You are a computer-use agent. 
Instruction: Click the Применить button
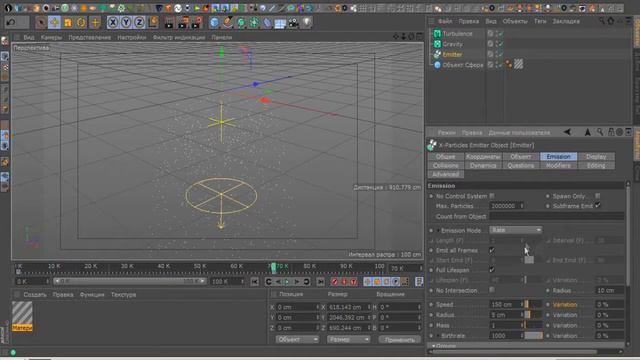[400, 340]
